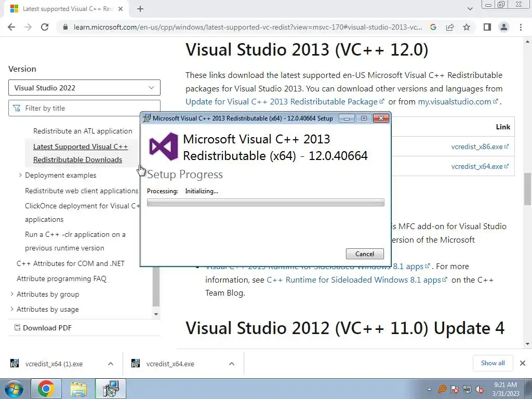Open Update for Visual C++ 2013 Redistributable Package link
The height and width of the screenshot is (399, 532).
coord(285,101)
